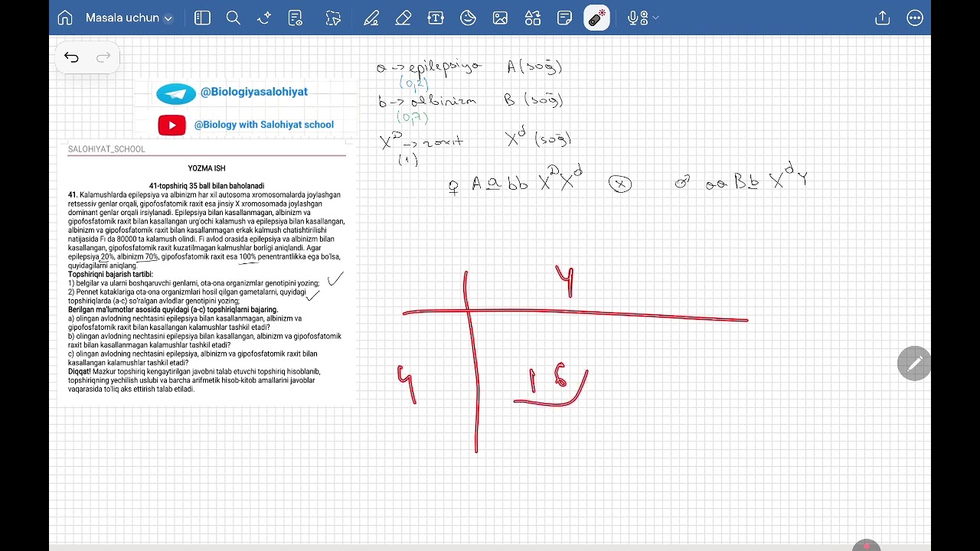Screen dimensions: 980x551
Task: Select the Text box tool
Action: click(436, 18)
